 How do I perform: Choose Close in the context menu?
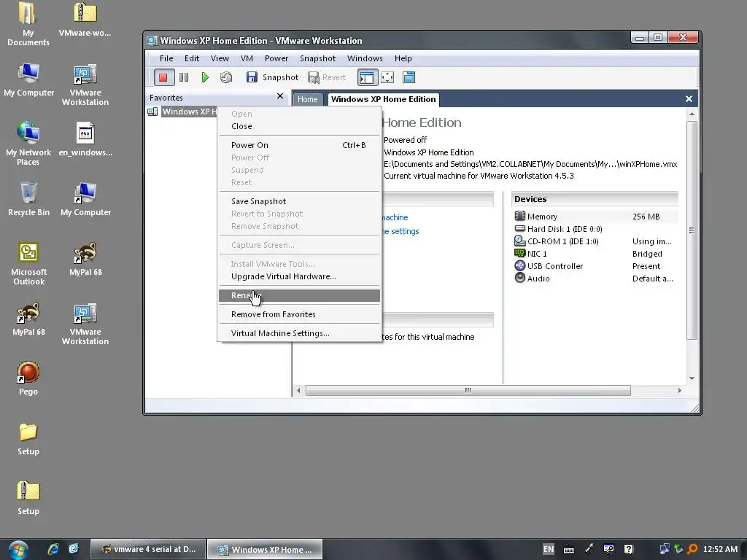[x=300, y=126]
